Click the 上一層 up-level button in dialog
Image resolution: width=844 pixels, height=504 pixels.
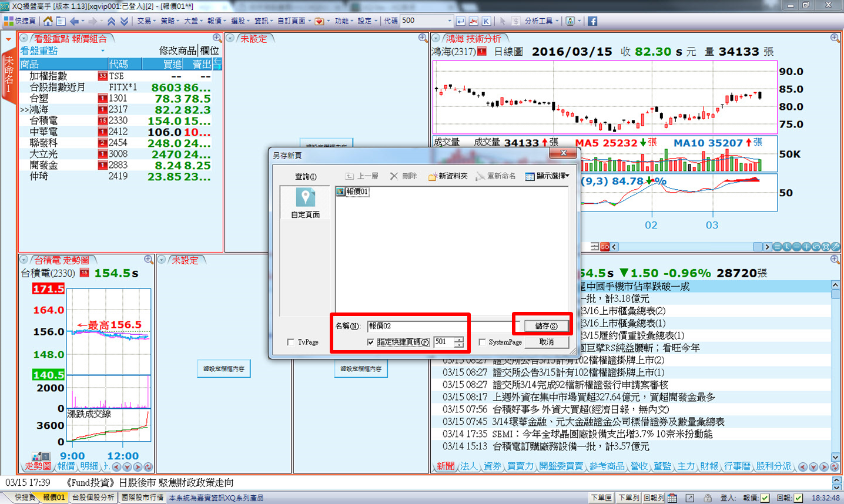point(362,176)
